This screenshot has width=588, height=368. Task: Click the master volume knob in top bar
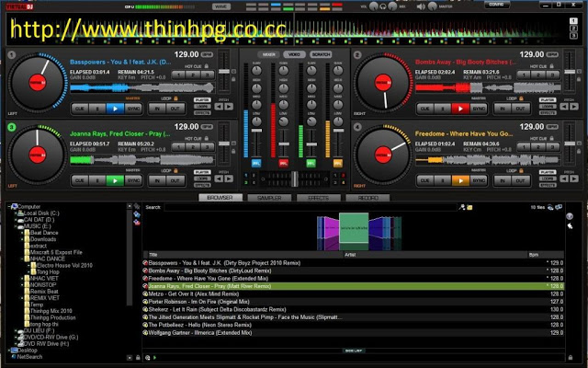pos(433,6)
